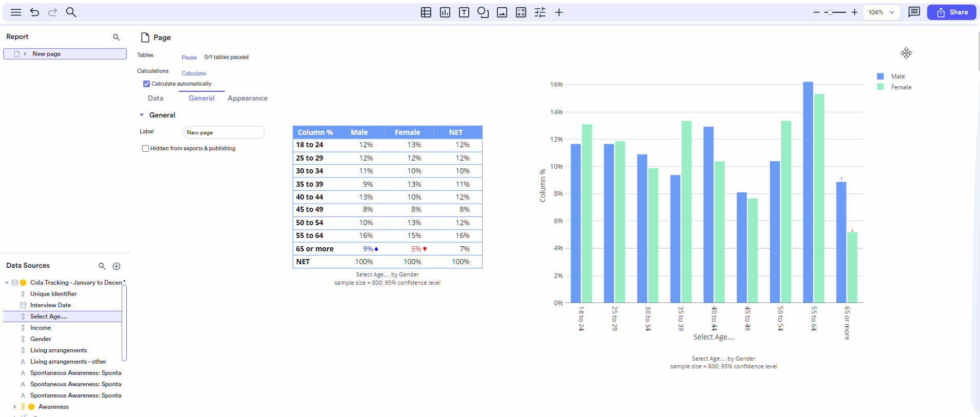Screen dimensions: 980x417
Task: Uncheck Calculate automatically
Action: pyautogui.click(x=146, y=84)
